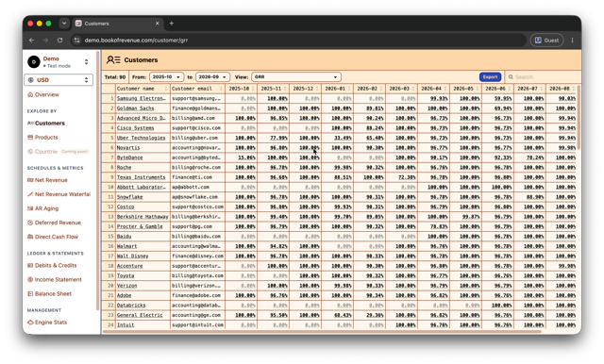
Task: Click ByteDance's 2025-10 value 15.06%
Action: [x=246, y=157]
